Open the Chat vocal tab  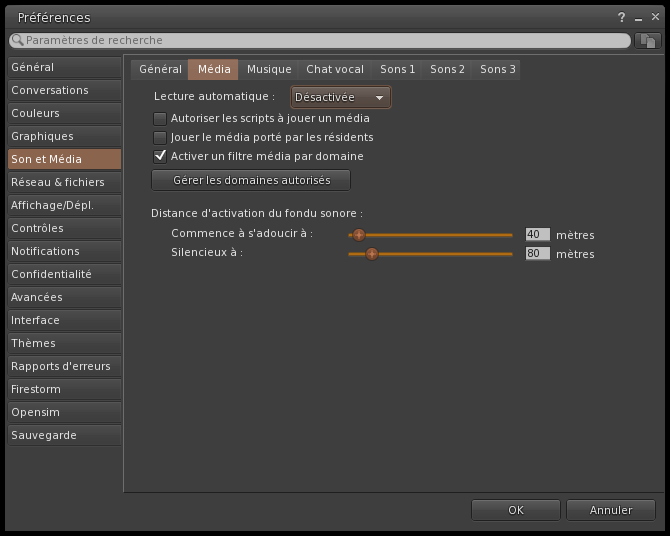334,69
